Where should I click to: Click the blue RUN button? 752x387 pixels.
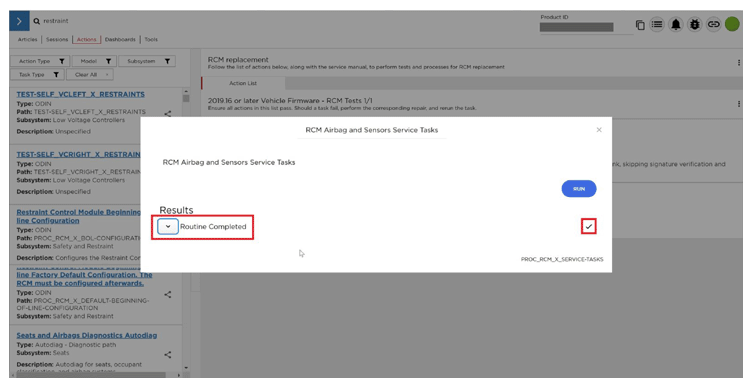(579, 189)
